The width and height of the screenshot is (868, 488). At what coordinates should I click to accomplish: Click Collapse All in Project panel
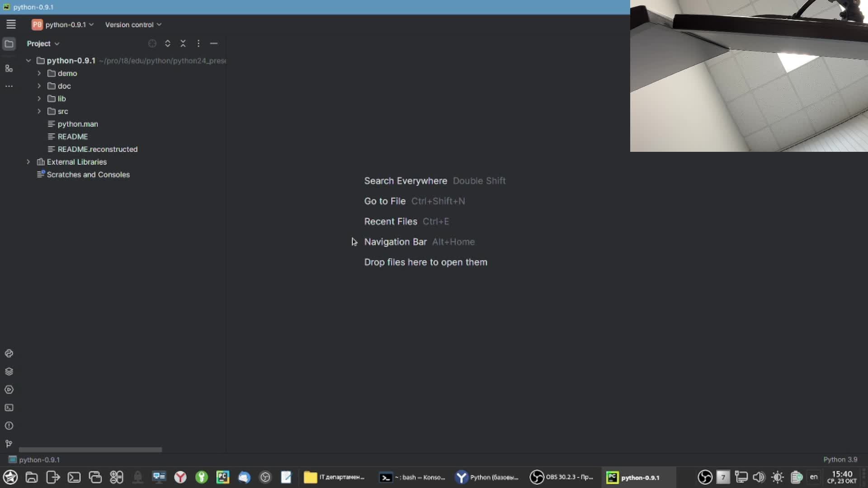(183, 43)
